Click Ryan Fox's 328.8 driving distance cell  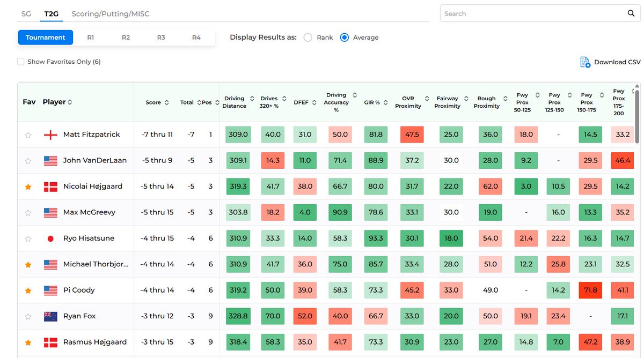pyautogui.click(x=239, y=316)
